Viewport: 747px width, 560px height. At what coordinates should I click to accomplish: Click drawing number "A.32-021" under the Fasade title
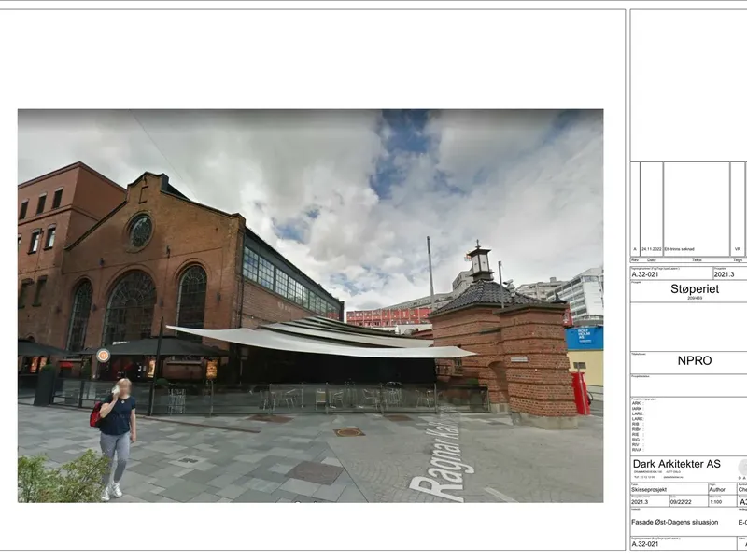coord(645,544)
